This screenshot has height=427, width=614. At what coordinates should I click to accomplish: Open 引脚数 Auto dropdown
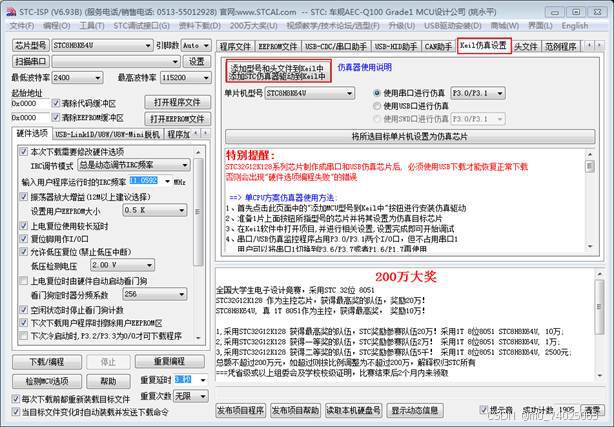(196, 45)
